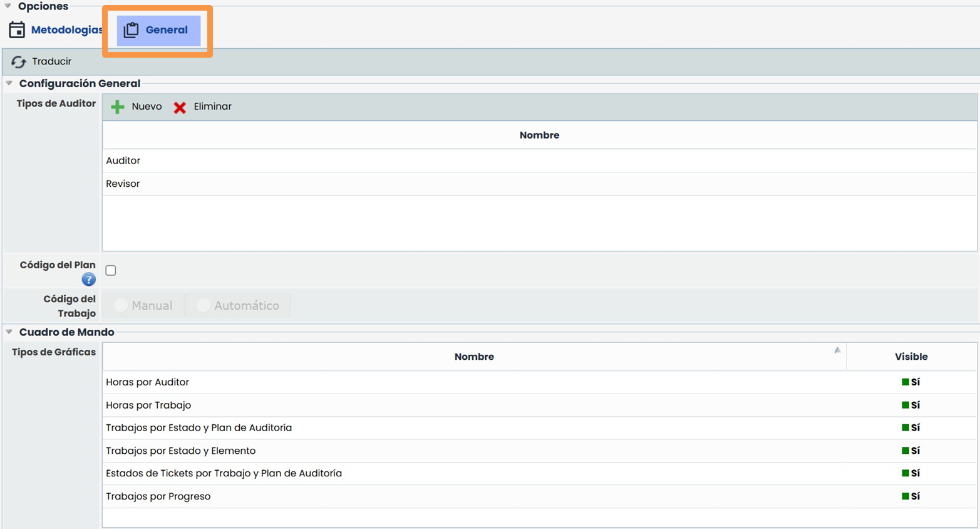Click the red X Eliminar icon
980x529 pixels.
tap(180, 107)
